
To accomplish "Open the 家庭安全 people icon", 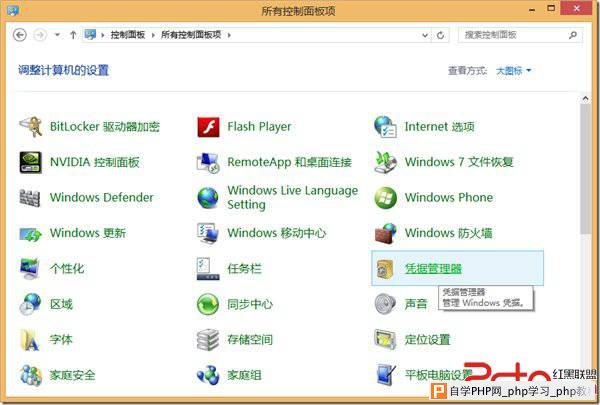I will [31, 375].
